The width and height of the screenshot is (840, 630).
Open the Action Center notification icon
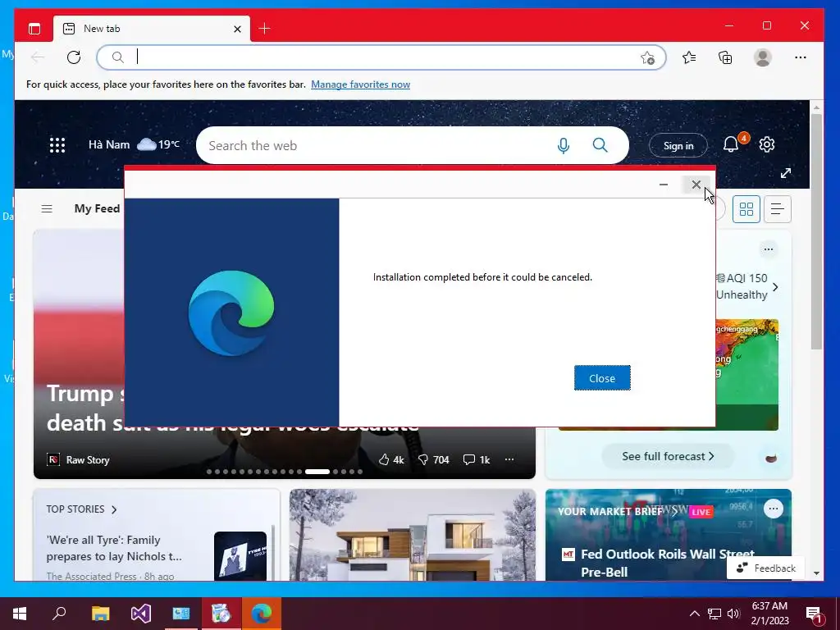[x=813, y=614]
